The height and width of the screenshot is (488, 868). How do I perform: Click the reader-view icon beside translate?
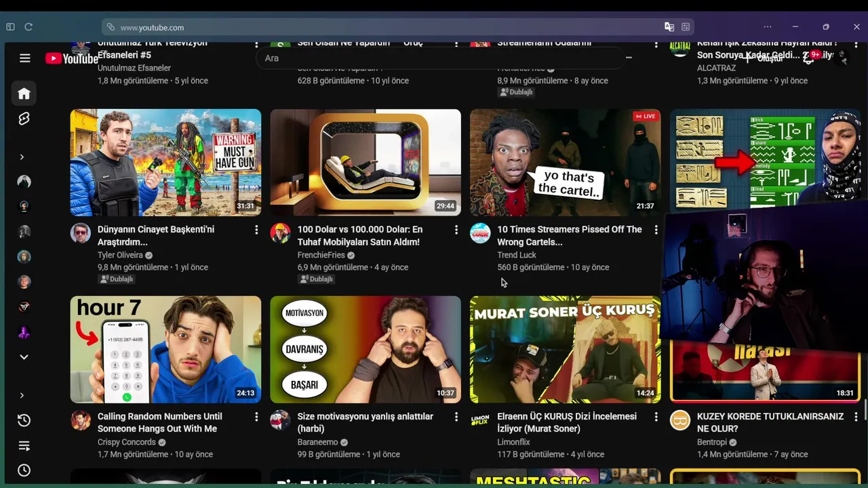click(x=686, y=27)
